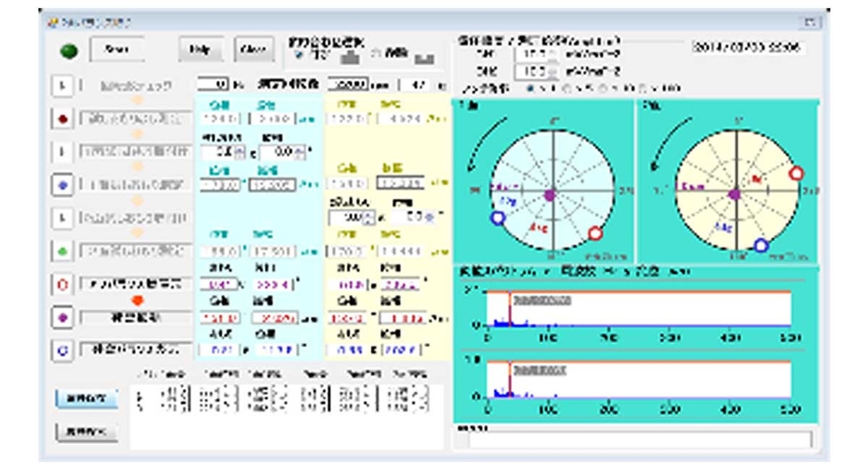868x470 pixels.
Task: Click the highlighted blue button at bottom left
Action: (x=87, y=398)
